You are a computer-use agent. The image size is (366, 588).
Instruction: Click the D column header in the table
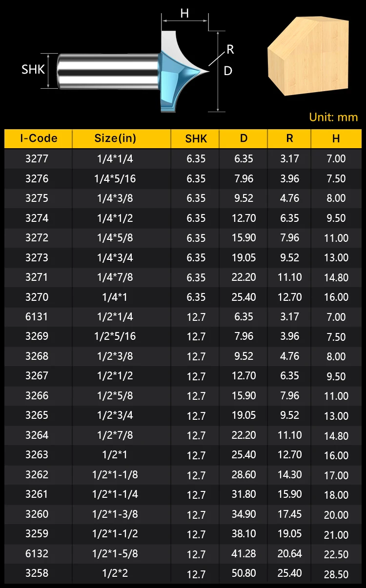pos(244,138)
